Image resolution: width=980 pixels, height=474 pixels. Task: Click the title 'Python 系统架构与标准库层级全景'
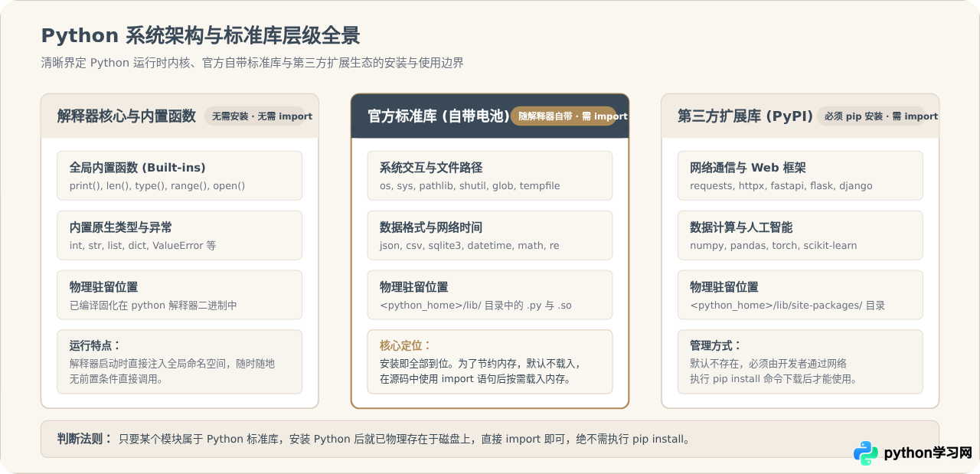(201, 36)
